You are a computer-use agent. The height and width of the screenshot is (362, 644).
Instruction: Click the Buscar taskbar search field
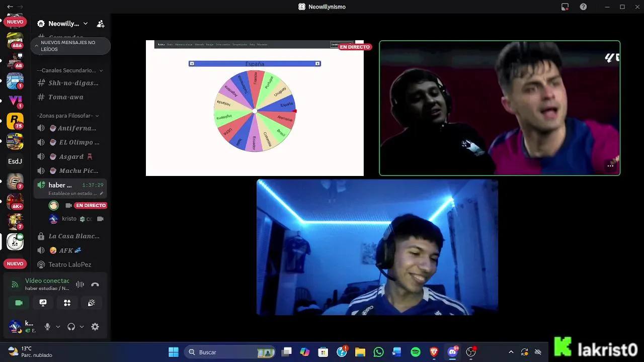pyautogui.click(x=229, y=352)
